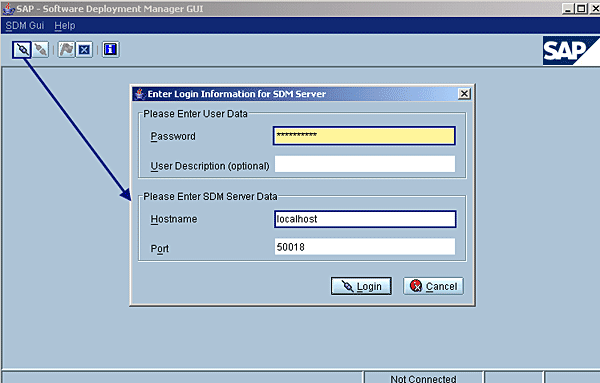Open the SDM Gui menu
This screenshot has height=383, width=600.
pos(25,26)
